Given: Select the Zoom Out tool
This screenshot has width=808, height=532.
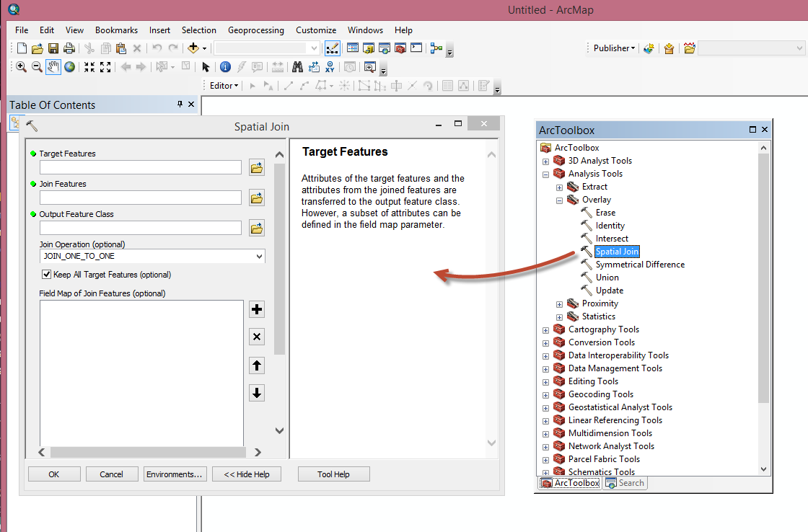Looking at the screenshot, I should (37, 67).
